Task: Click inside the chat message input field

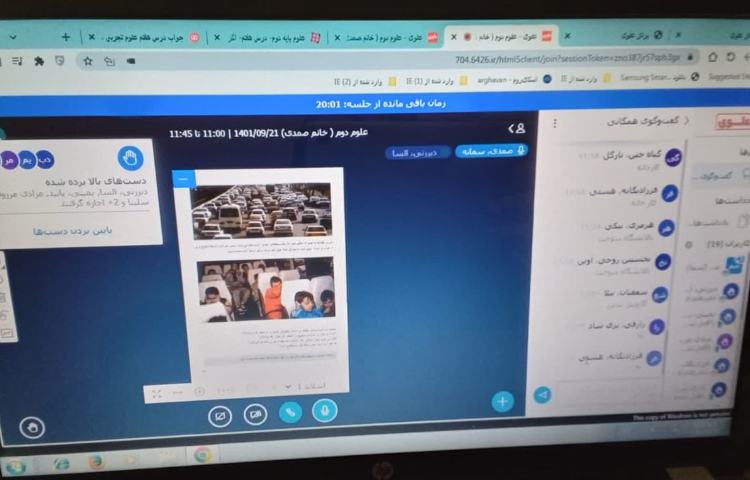Action: click(608, 391)
